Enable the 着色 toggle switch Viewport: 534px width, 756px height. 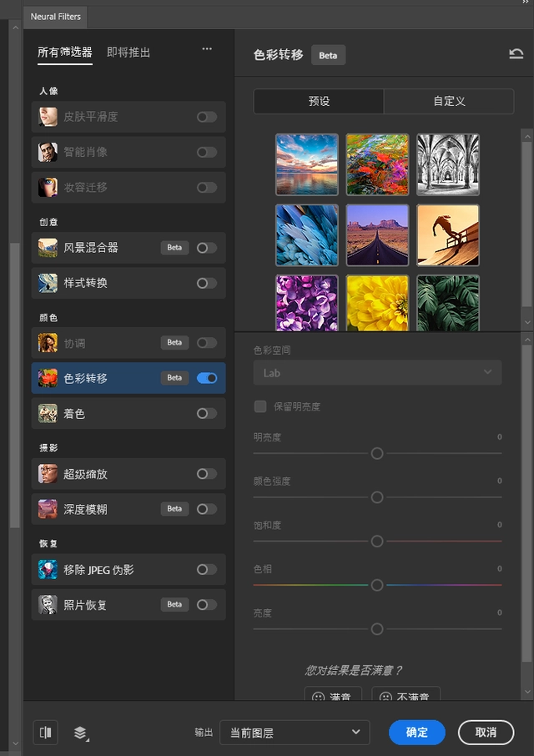(x=206, y=413)
